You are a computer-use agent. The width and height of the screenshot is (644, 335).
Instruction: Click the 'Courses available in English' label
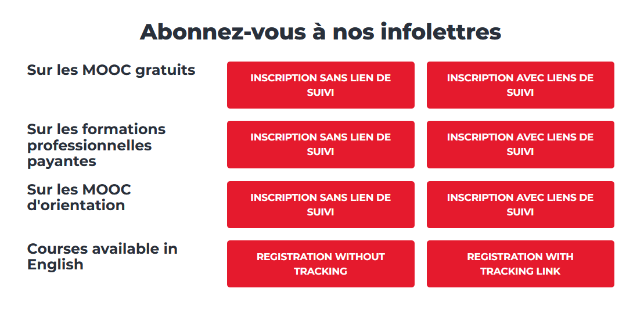coord(102,257)
